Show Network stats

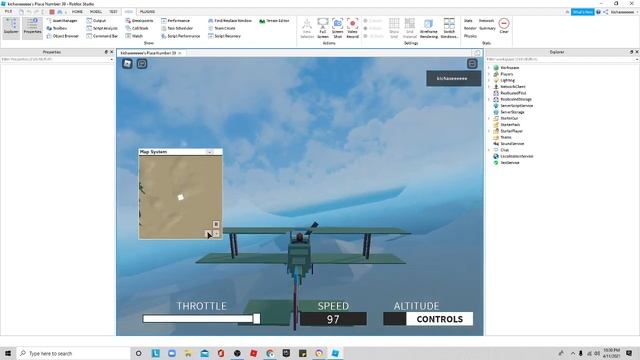(x=486, y=20)
